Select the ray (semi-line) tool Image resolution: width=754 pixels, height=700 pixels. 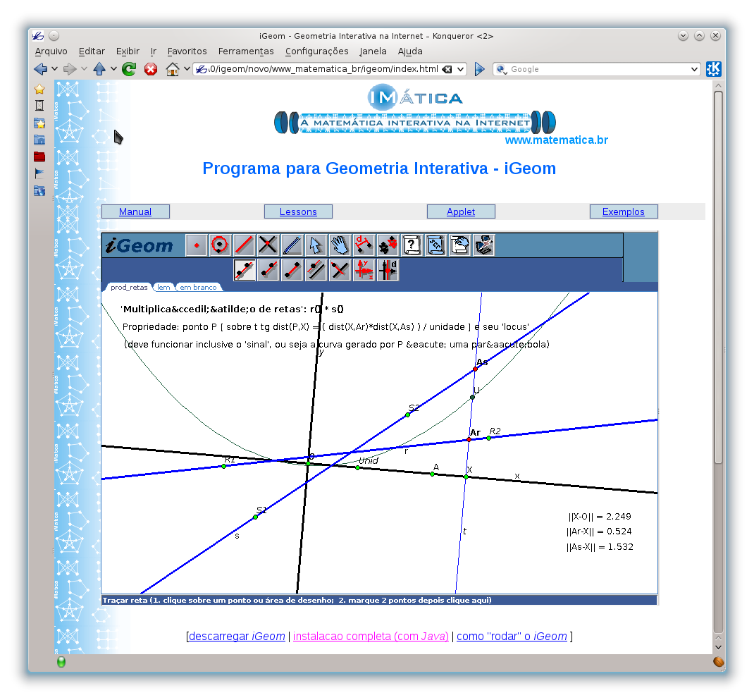tap(268, 269)
